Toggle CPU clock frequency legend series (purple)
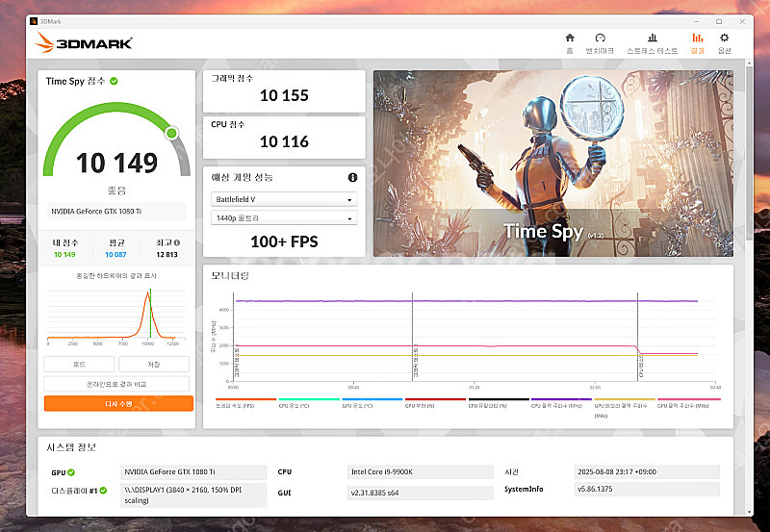 point(561,403)
